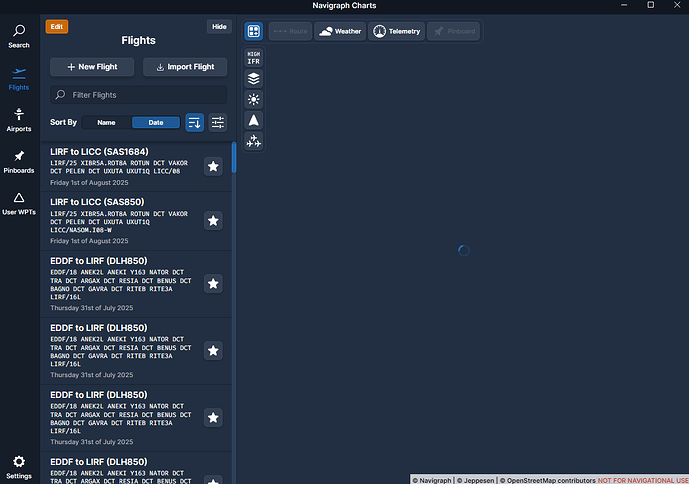
Task: Sort flights by Date
Action: pyautogui.click(x=156, y=122)
